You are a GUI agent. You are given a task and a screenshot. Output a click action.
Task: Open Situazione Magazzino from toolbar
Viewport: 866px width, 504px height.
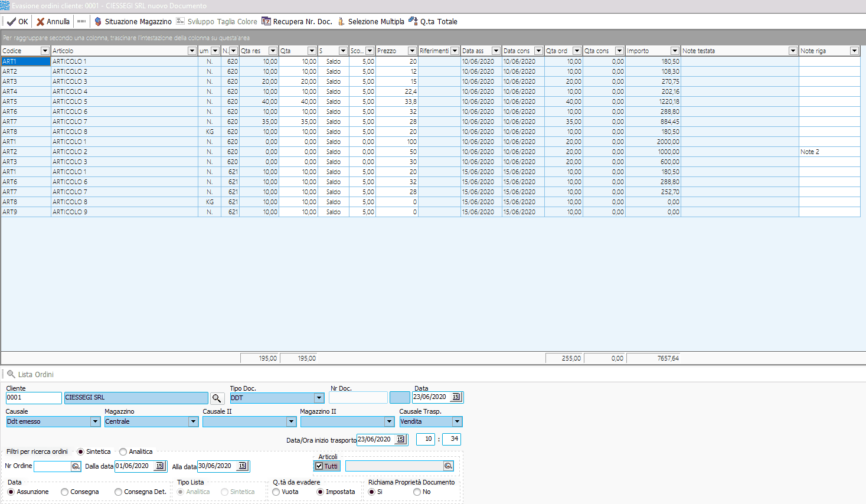[x=133, y=21]
